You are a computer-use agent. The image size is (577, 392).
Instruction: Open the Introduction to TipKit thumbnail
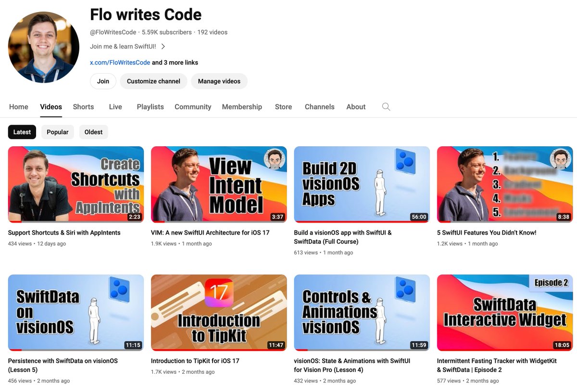click(x=219, y=313)
